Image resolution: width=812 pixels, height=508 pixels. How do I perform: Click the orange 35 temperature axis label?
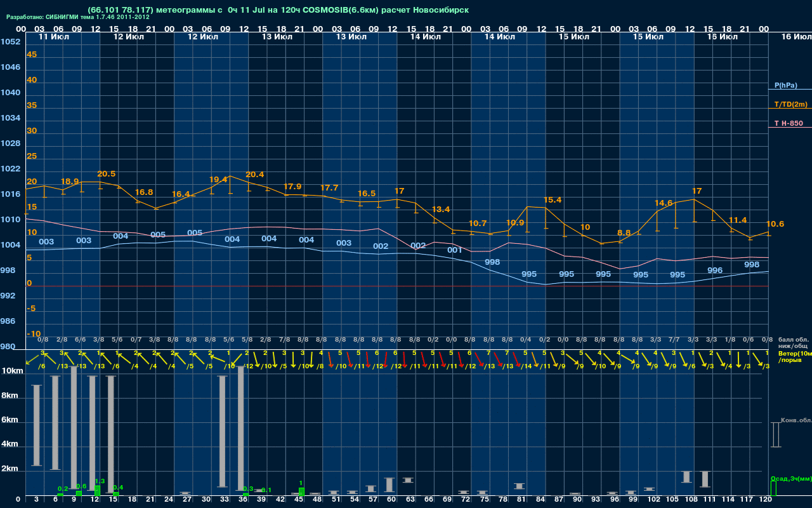[x=32, y=105]
